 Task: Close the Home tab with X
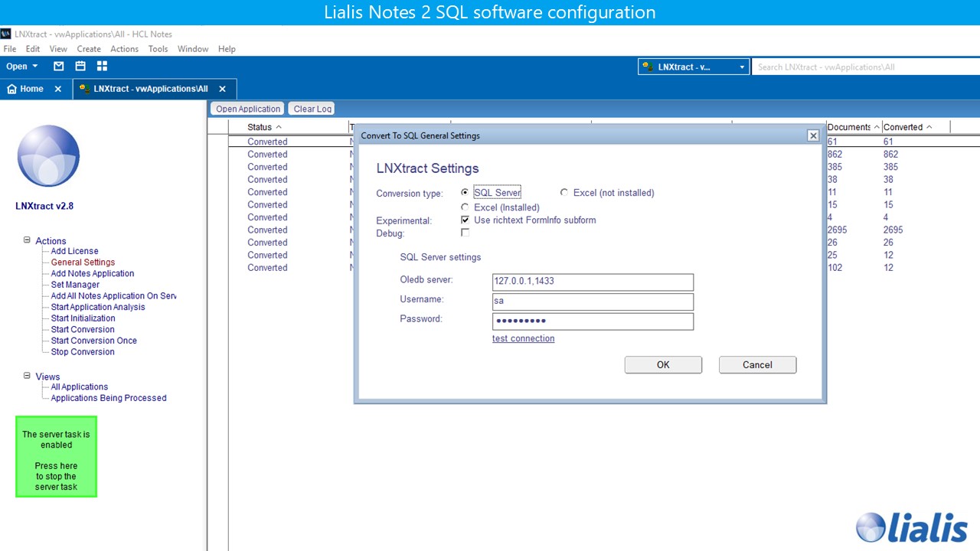pyautogui.click(x=57, y=89)
